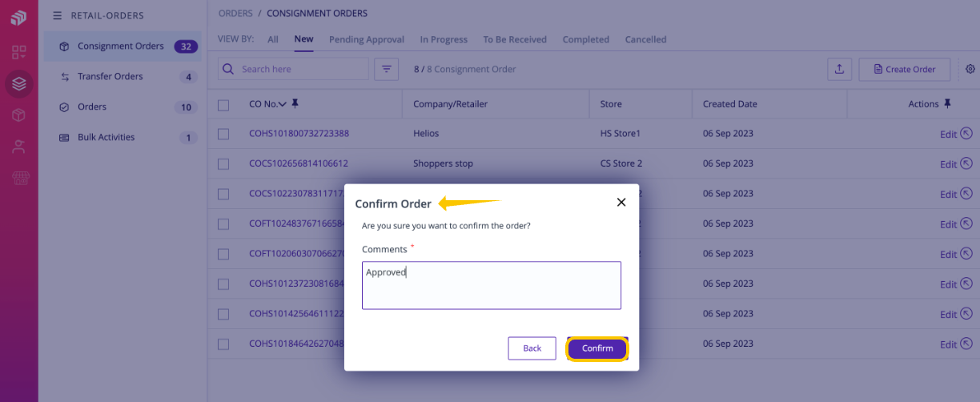The width and height of the screenshot is (980, 402).
Task: Click the storefront icon in left rail
Action: pos(19,178)
